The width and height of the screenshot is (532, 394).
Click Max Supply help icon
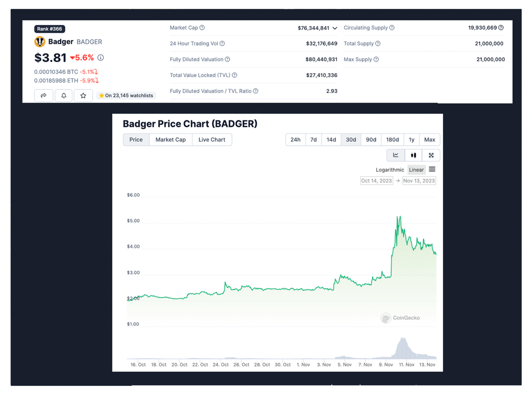[376, 59]
